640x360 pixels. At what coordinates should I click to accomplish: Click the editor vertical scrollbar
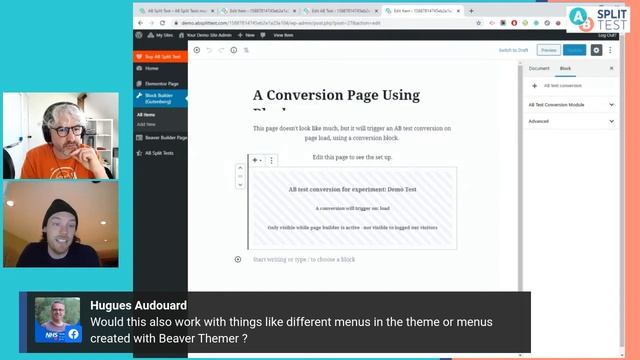coord(520,176)
